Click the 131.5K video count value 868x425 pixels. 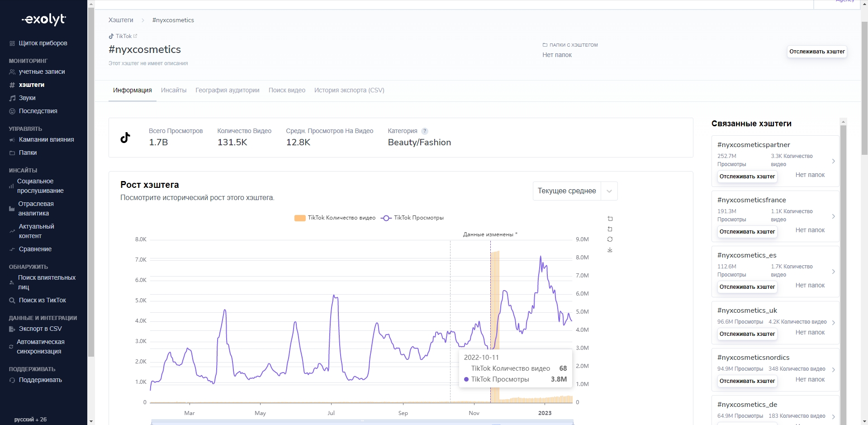point(232,143)
